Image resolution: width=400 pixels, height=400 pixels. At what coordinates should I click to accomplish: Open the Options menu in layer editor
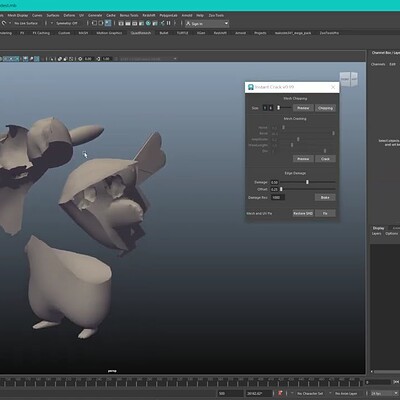391,234
